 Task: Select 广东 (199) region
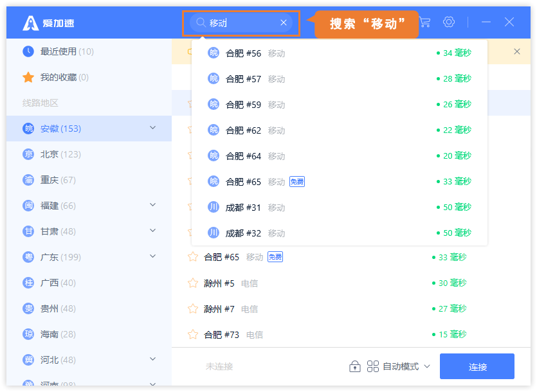pyautogui.click(x=89, y=257)
